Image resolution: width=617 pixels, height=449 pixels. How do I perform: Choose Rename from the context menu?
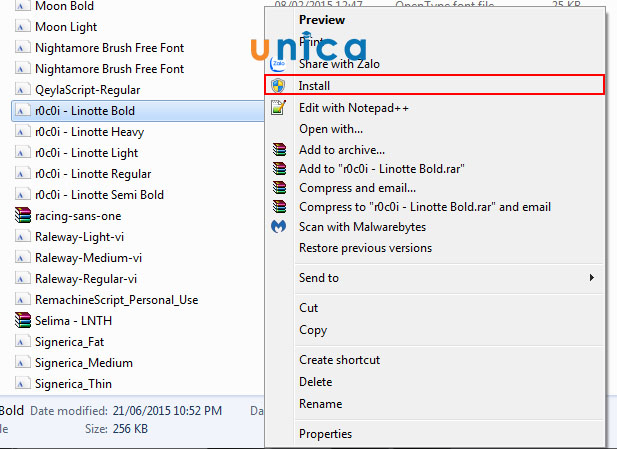point(321,404)
